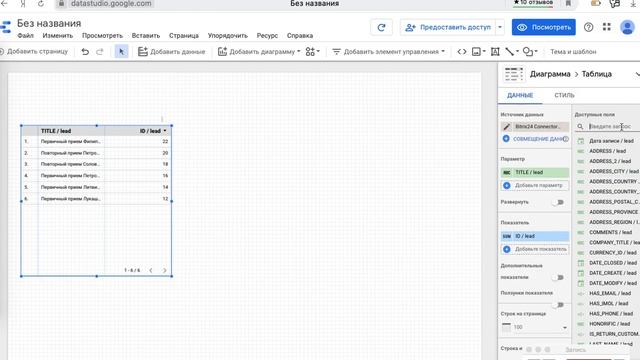Screen dimensions: 640x360
Task: Click the URL embed code icon
Action: tap(462, 52)
